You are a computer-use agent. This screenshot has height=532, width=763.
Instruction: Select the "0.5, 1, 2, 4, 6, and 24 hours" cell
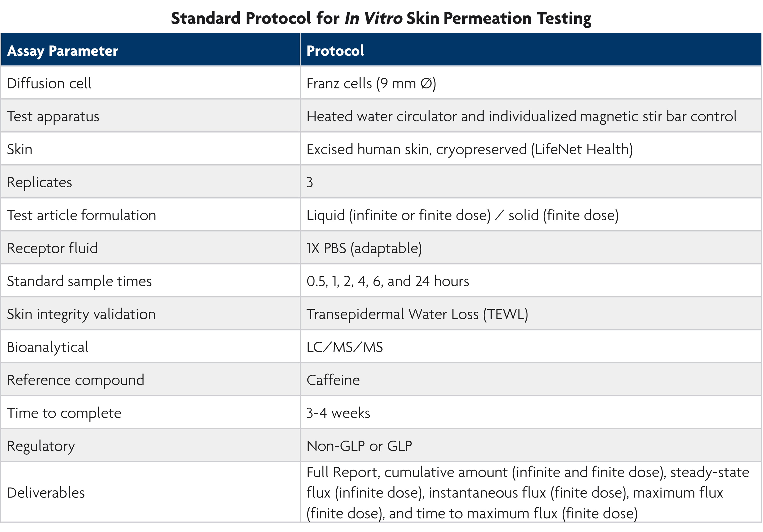pyautogui.click(x=387, y=281)
